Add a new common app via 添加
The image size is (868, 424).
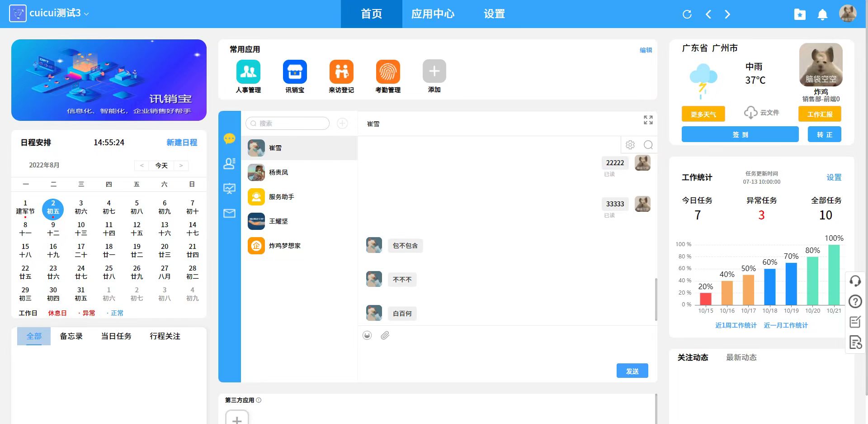[434, 71]
